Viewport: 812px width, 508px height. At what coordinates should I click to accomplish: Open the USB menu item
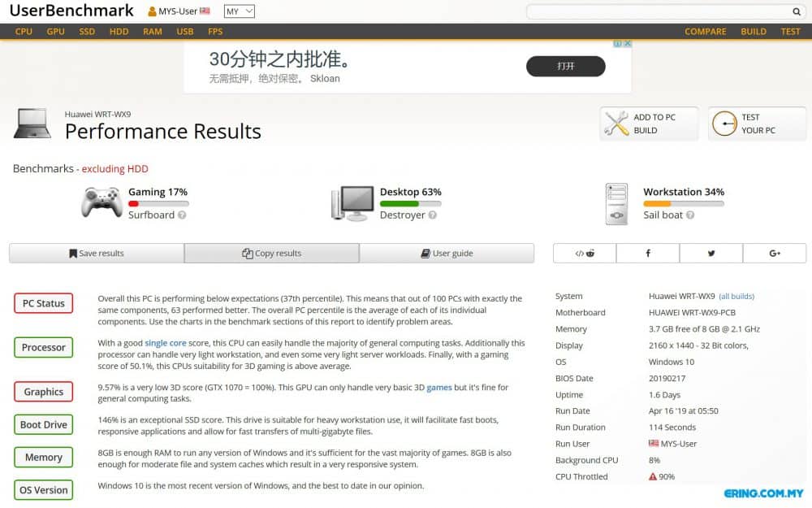tap(185, 32)
